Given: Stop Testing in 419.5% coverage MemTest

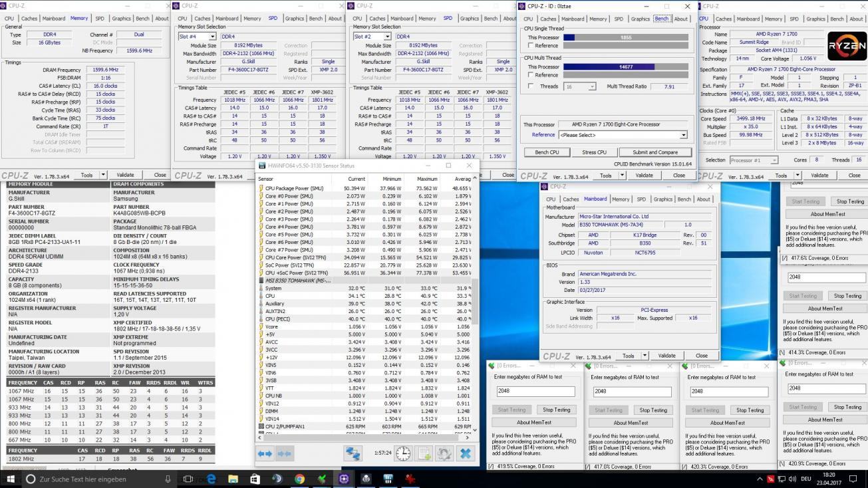Looking at the screenshot, I should [557, 410].
